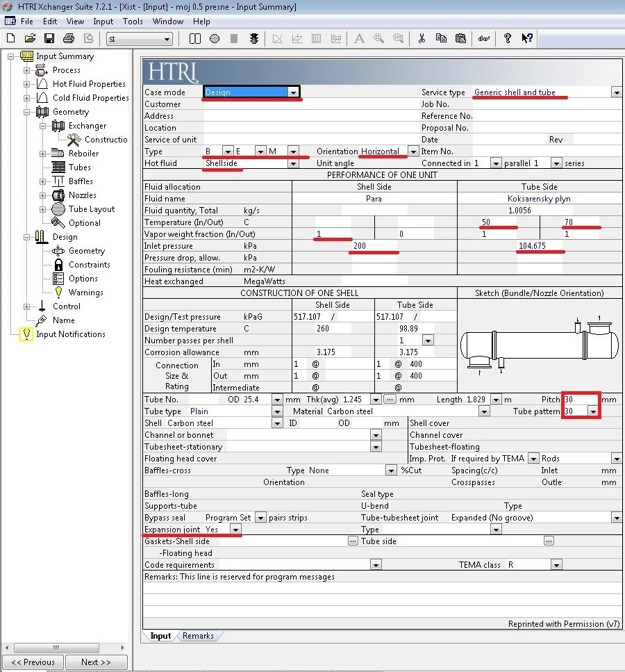Select Constructio item in the tree
The width and height of the screenshot is (625, 672).
(x=106, y=140)
